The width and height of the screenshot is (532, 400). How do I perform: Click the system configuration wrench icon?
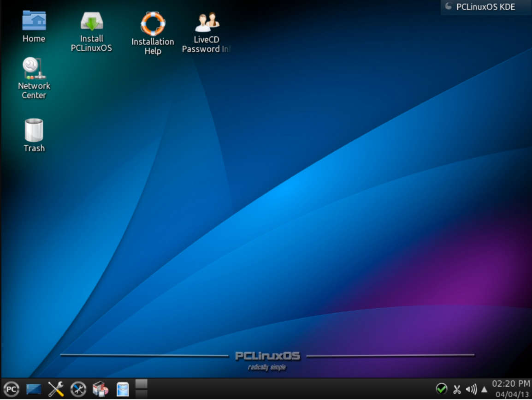coord(55,389)
